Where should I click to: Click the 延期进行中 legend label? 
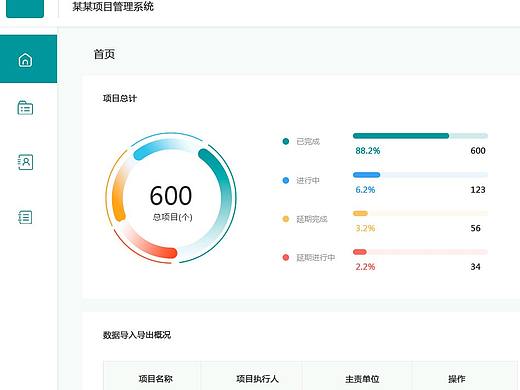(x=316, y=257)
